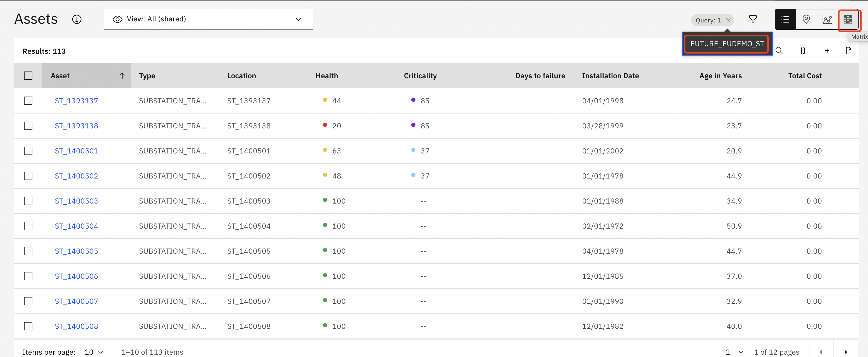Open asset link ST_1400507
868x357 pixels.
(x=77, y=301)
